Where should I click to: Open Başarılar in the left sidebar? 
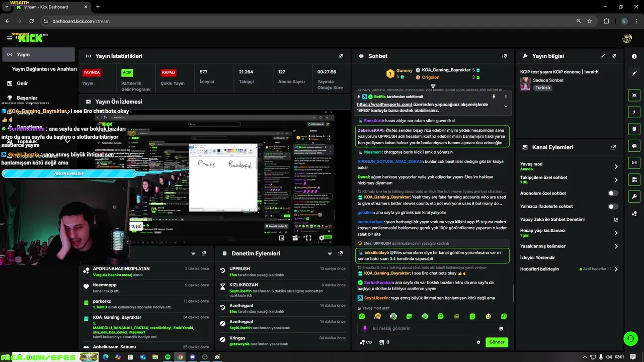click(x=27, y=98)
